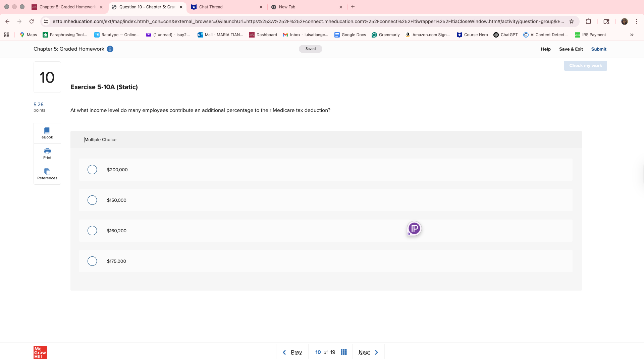Pick the $160,200 answer choice
The width and height of the screenshot is (644, 362).
click(92, 231)
